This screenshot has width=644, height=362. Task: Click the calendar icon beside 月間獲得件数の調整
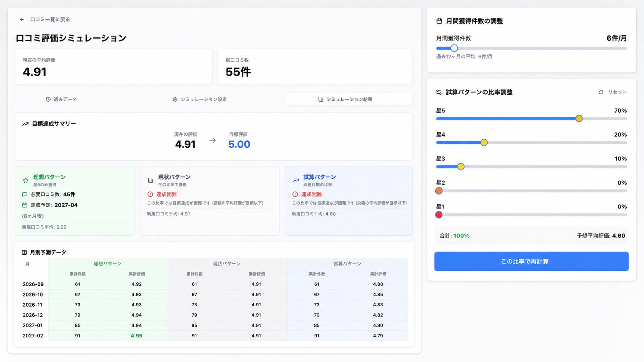pyautogui.click(x=439, y=21)
